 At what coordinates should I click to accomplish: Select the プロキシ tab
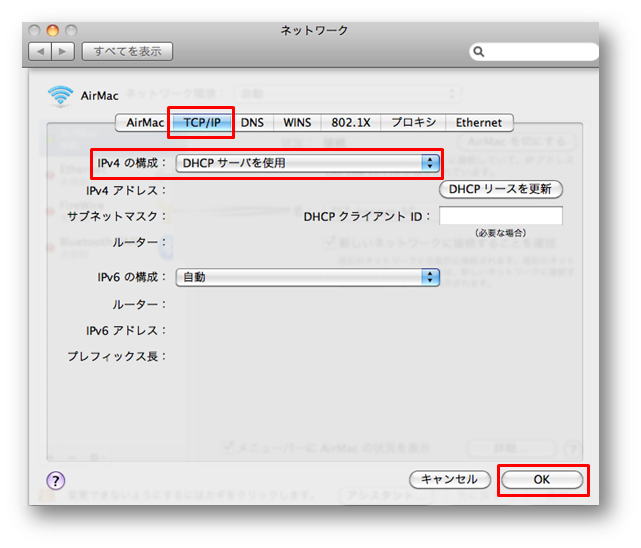tap(413, 123)
